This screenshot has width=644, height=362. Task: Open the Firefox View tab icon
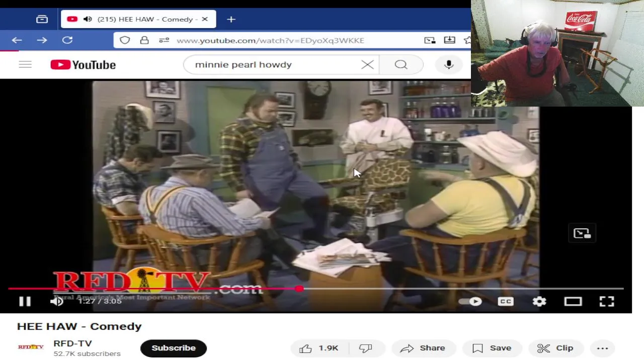tap(42, 19)
